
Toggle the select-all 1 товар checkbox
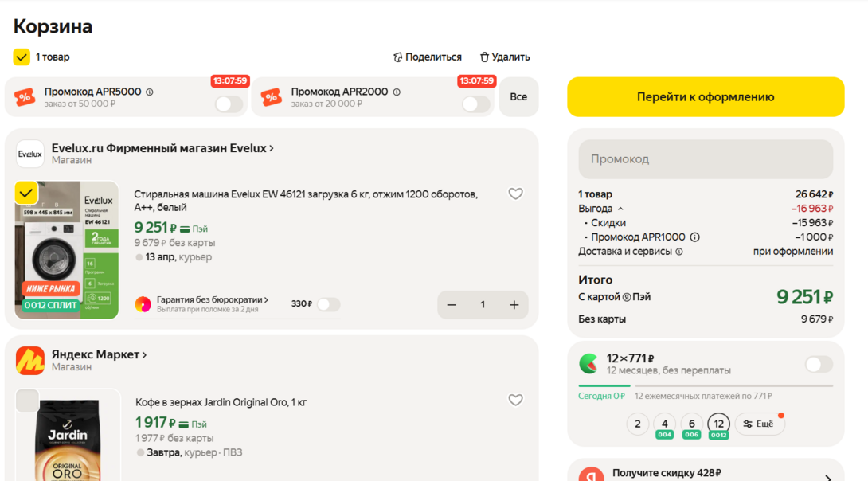pos(22,57)
